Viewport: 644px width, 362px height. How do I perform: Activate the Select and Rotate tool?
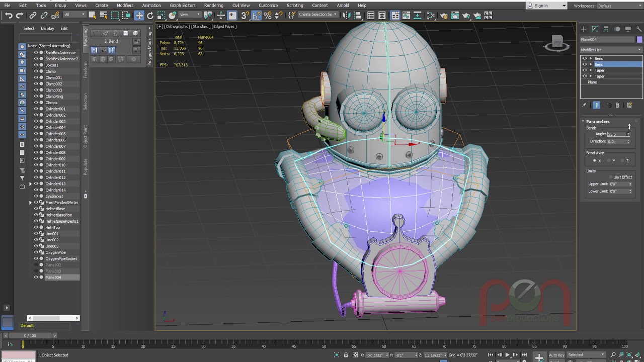pyautogui.click(x=150, y=15)
